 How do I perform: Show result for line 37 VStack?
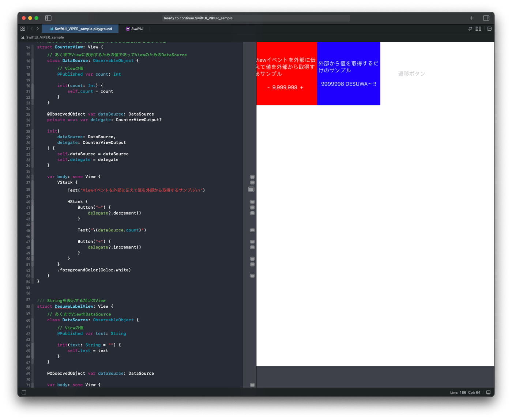(x=252, y=182)
